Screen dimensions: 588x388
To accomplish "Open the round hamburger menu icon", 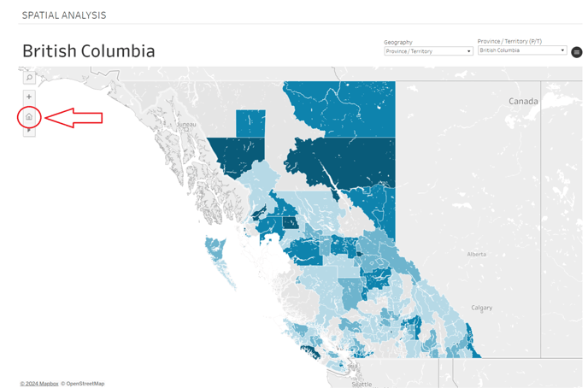I will [x=577, y=52].
